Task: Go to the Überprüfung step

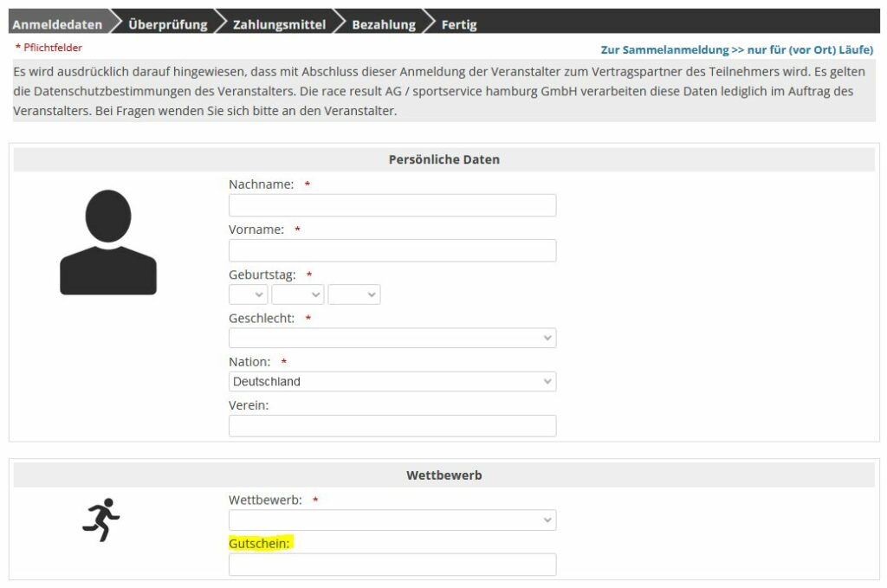Action: pos(168,24)
